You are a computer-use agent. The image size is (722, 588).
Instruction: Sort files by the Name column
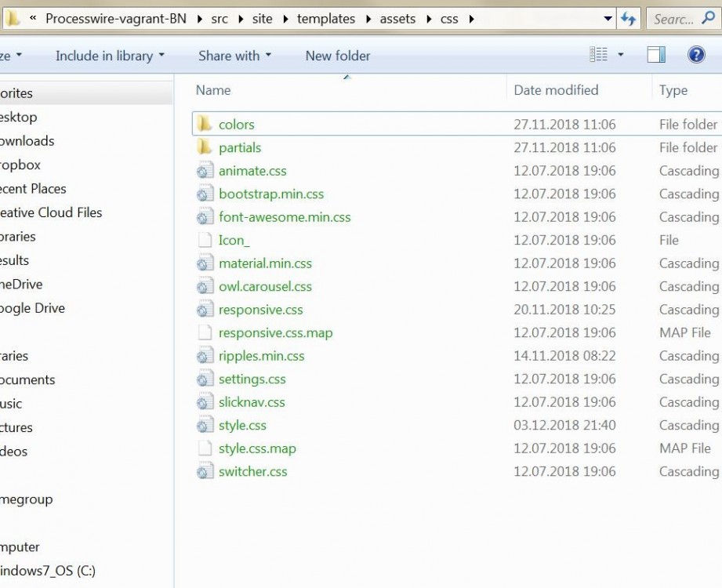click(213, 90)
